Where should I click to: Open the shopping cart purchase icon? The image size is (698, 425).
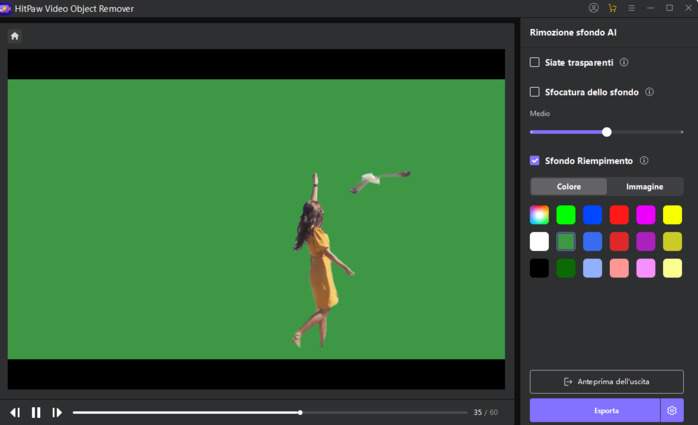pos(612,8)
